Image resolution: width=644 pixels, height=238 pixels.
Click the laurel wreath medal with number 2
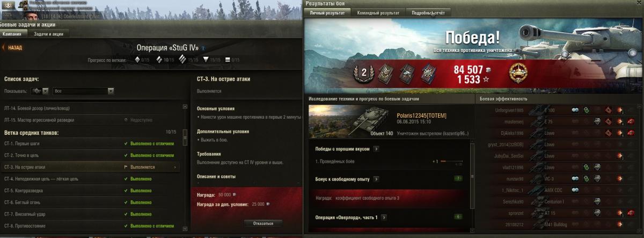click(x=364, y=74)
